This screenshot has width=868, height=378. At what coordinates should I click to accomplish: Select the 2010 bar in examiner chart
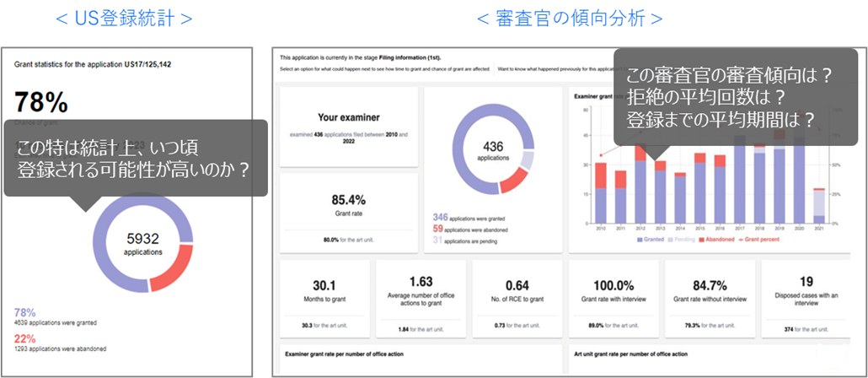(601, 193)
